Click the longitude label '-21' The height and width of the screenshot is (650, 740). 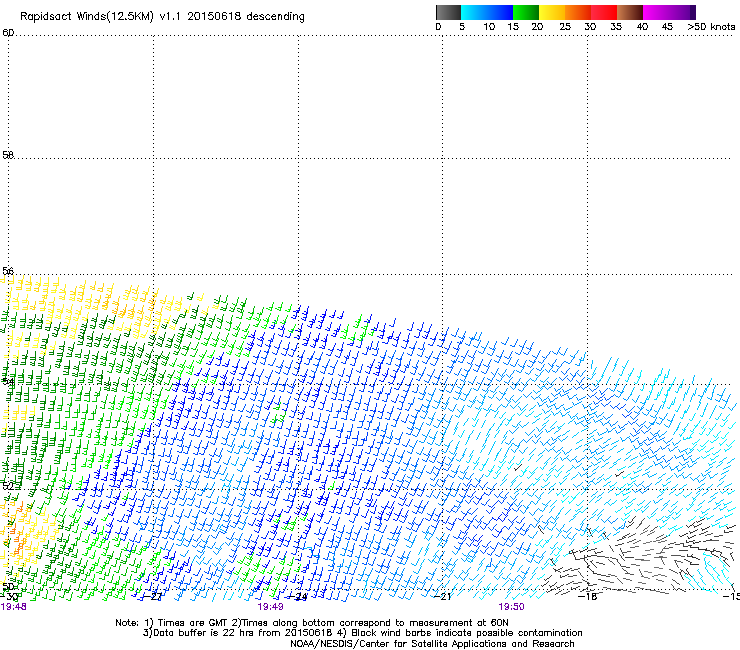pyautogui.click(x=442, y=597)
